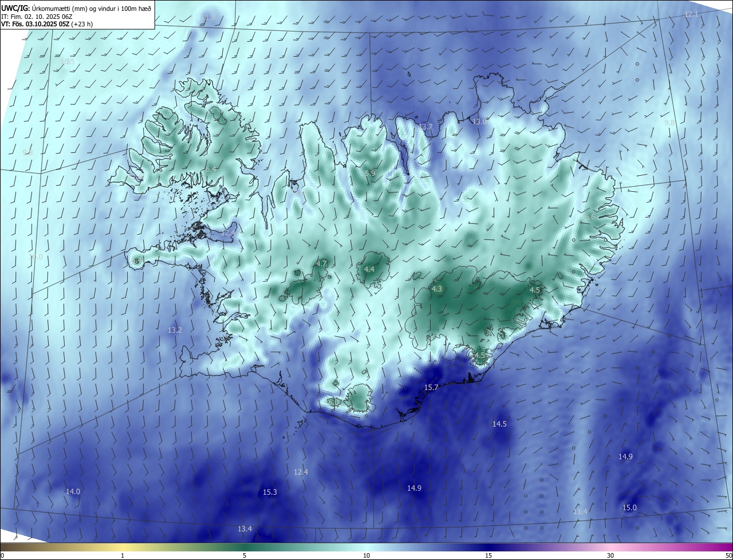
Task: Click the '50' tick on the color scale
Action: point(728,555)
